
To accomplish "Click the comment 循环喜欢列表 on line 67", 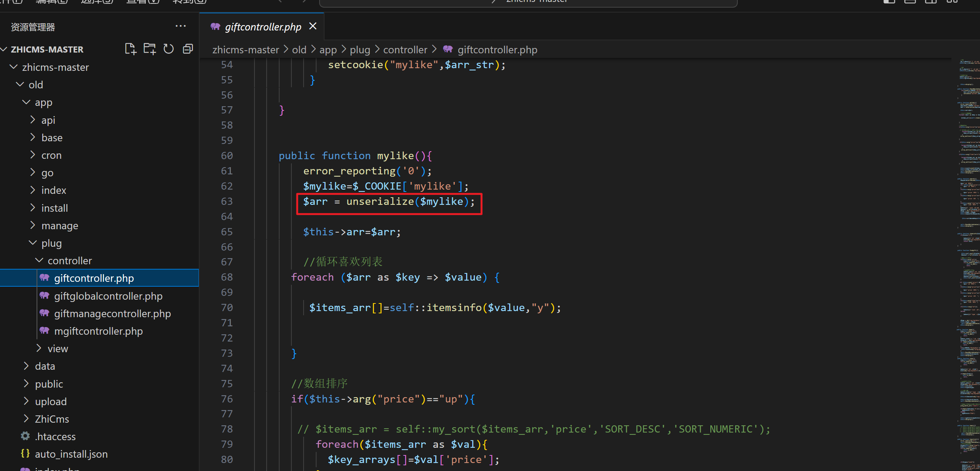I will [x=343, y=262].
